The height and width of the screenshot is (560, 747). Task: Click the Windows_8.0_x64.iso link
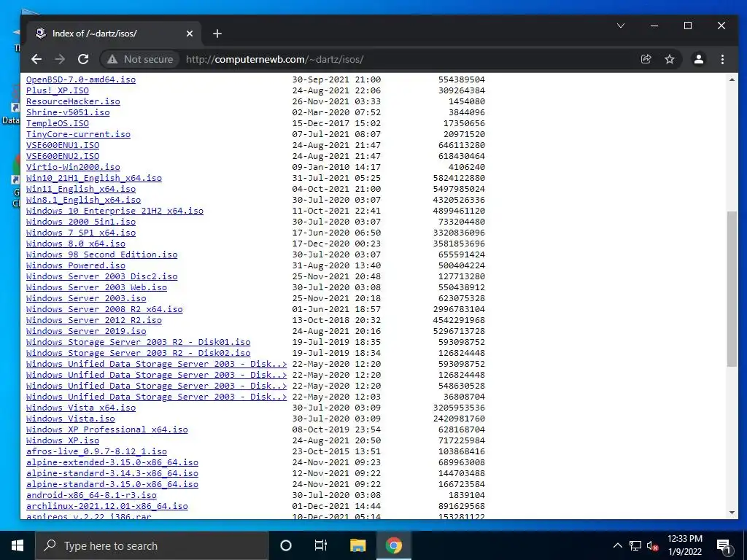tap(75, 244)
